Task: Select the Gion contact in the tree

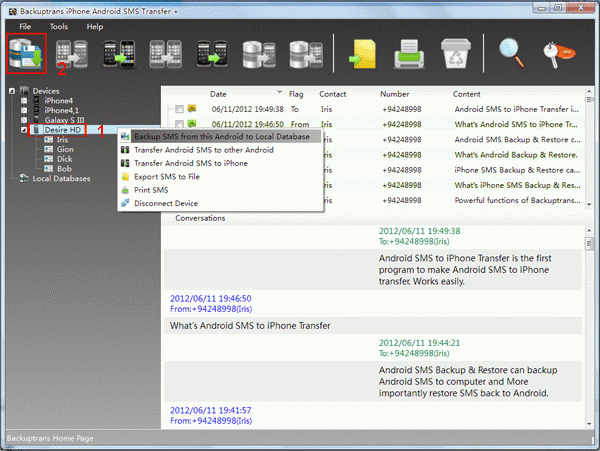Action: click(x=65, y=149)
